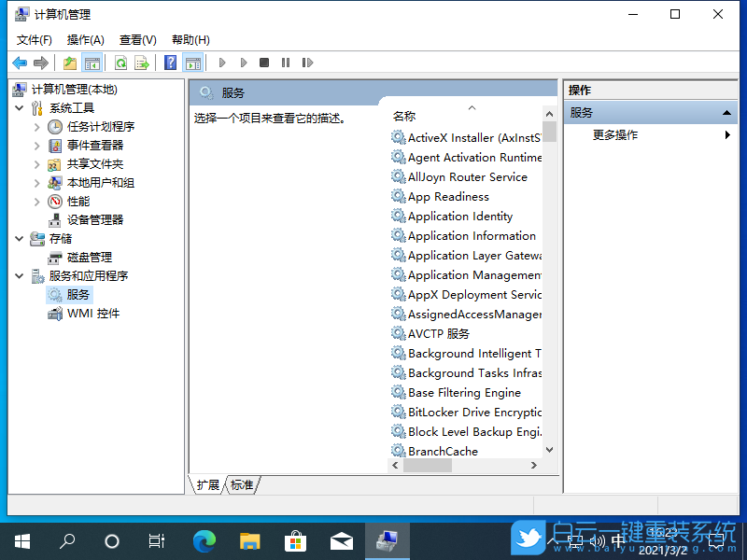The width and height of the screenshot is (747, 560).
Task: Click the Forward navigation arrow
Action: coord(39,63)
